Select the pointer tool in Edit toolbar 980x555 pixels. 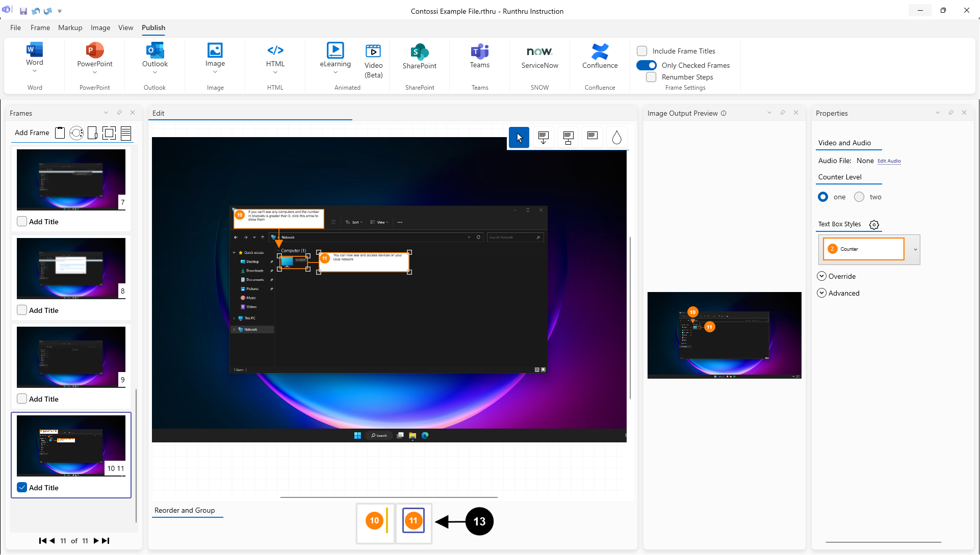[519, 138]
